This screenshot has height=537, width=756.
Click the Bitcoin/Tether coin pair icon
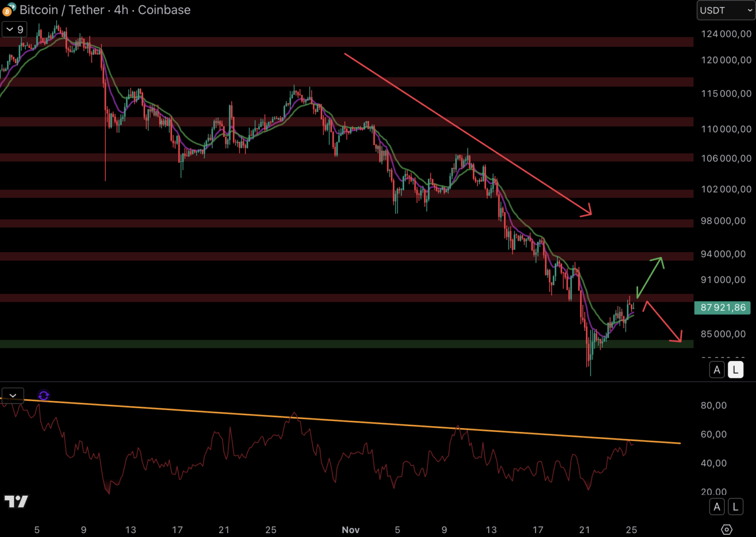pyautogui.click(x=8, y=9)
